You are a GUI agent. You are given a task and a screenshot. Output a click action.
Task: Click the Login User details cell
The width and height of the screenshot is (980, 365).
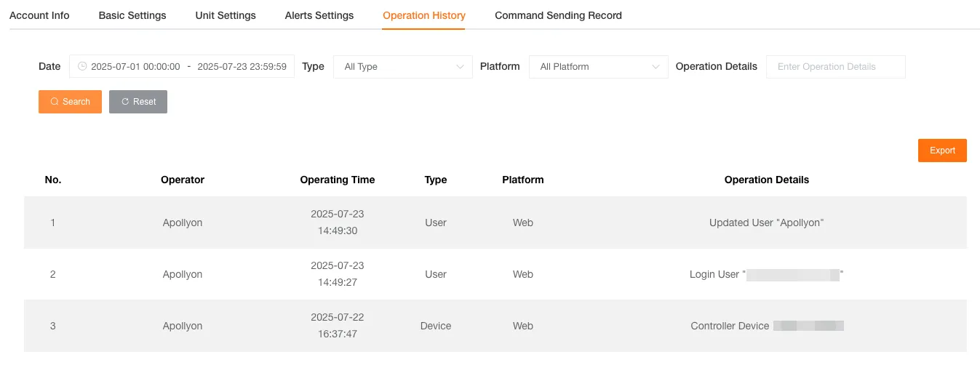[x=767, y=274]
